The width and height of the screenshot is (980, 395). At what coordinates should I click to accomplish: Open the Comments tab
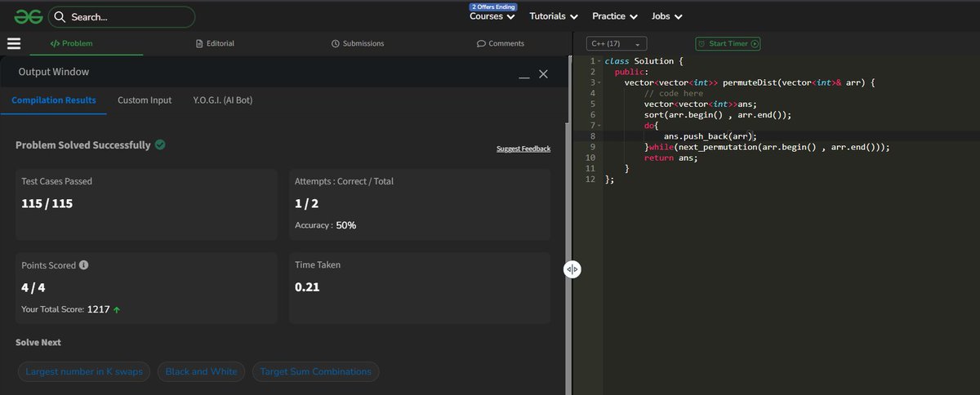point(501,43)
